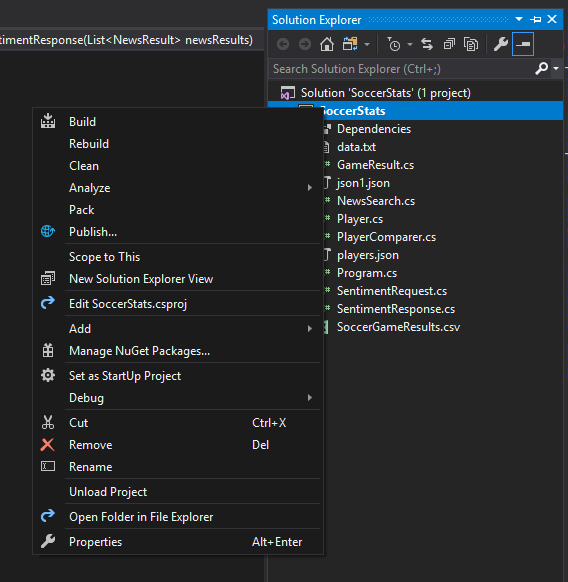Click the red Remove X icon
The height and width of the screenshot is (582, 568).
click(x=48, y=445)
